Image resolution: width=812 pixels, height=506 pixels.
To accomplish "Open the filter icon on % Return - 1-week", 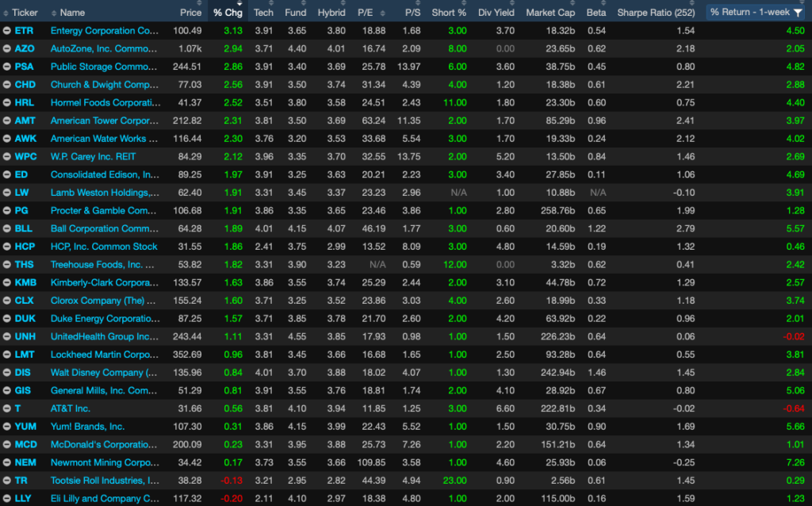I will pyautogui.click(x=798, y=13).
